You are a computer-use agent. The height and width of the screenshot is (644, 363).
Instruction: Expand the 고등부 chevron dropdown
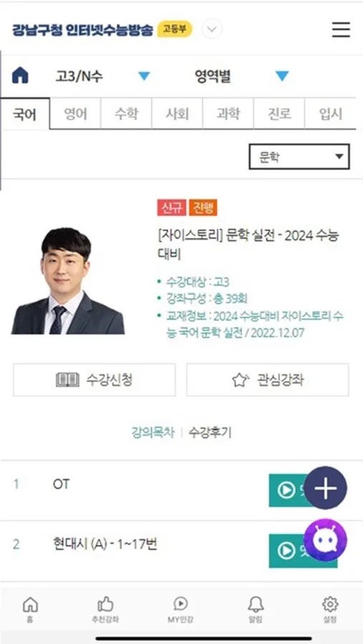click(212, 29)
